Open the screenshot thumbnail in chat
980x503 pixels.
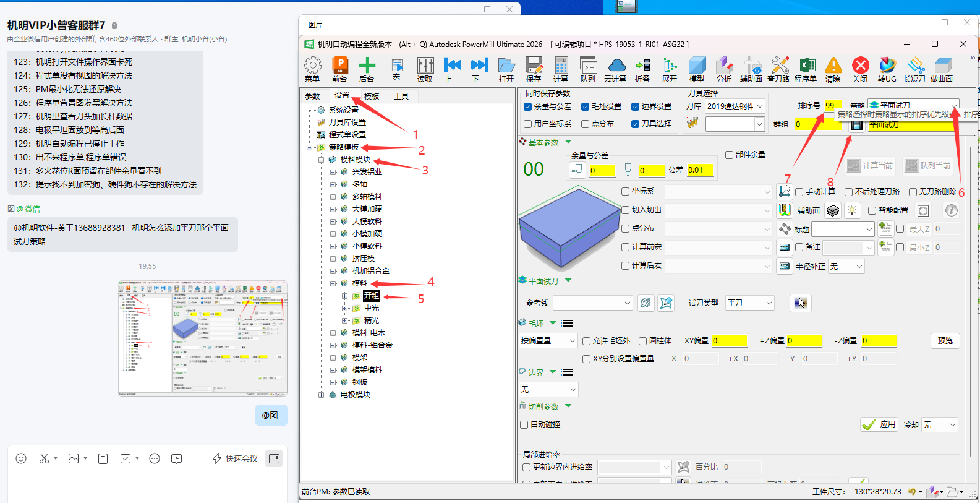[x=203, y=338]
